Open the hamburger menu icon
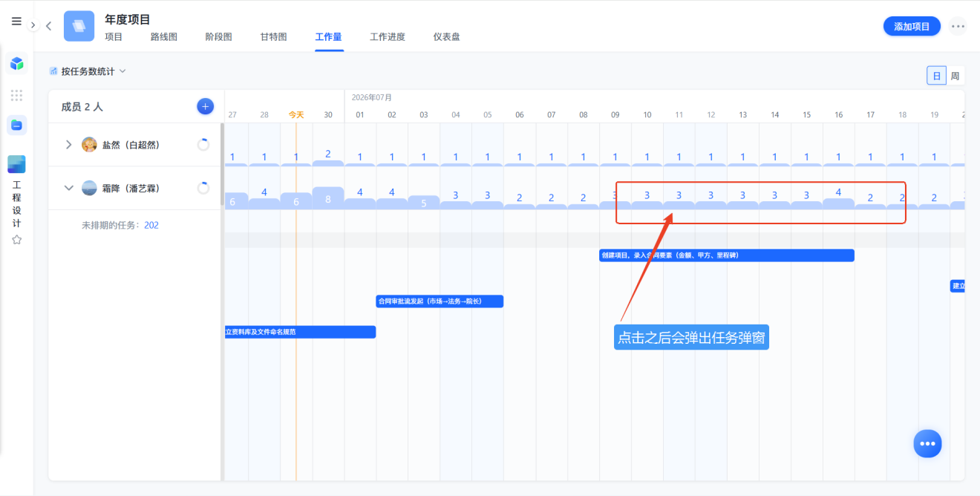This screenshot has height=496, width=980. click(x=16, y=22)
